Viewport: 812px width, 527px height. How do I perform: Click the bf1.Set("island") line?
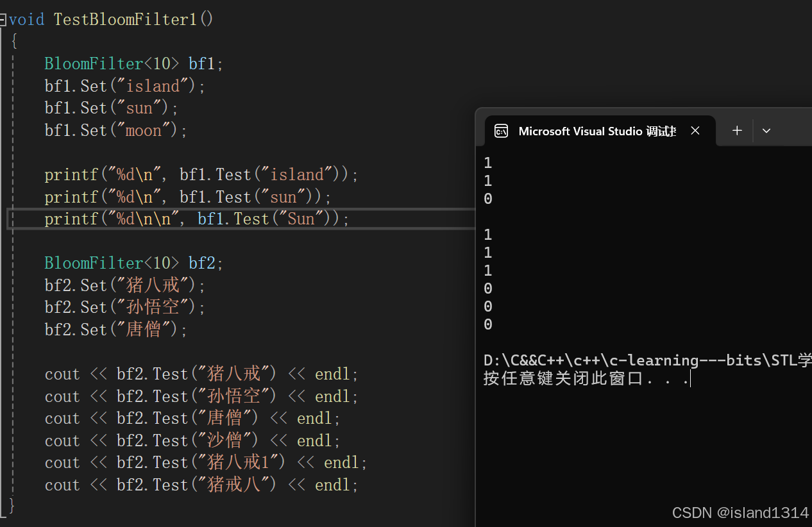click(x=124, y=86)
